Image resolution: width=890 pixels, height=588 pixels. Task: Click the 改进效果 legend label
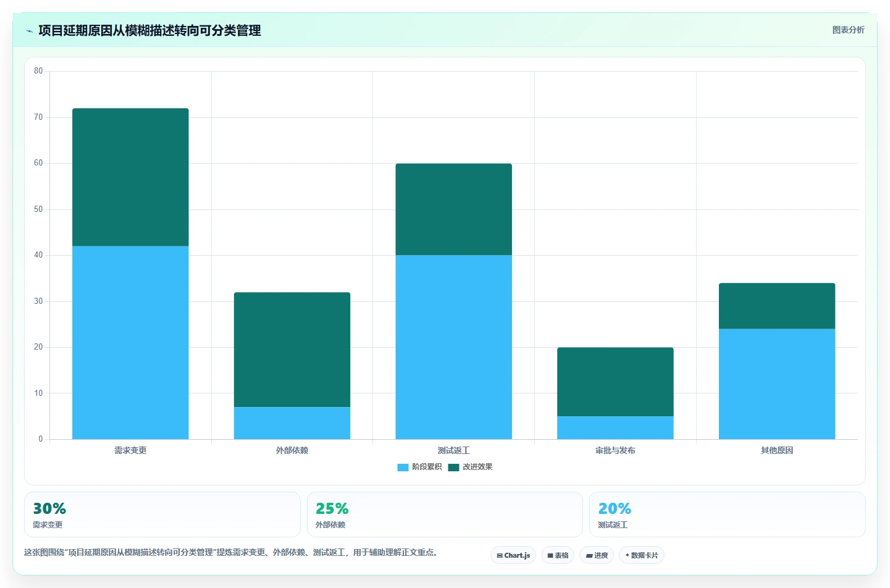coord(477,467)
